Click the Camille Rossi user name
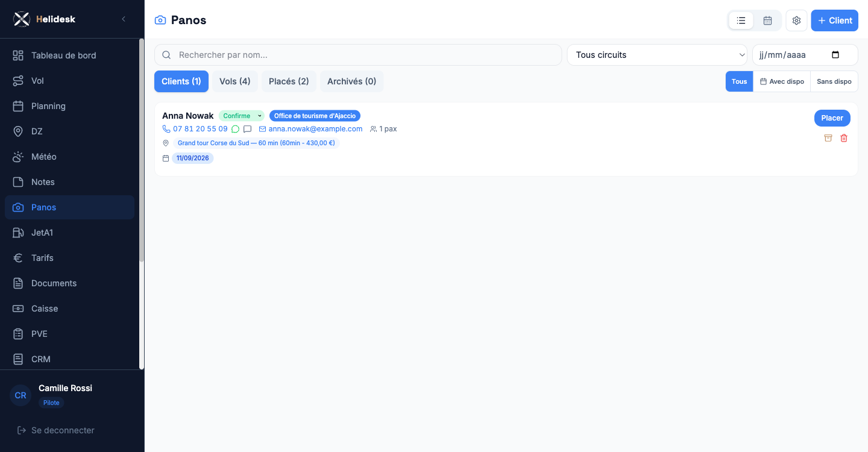Viewport: 868px width, 452px height. [65, 388]
